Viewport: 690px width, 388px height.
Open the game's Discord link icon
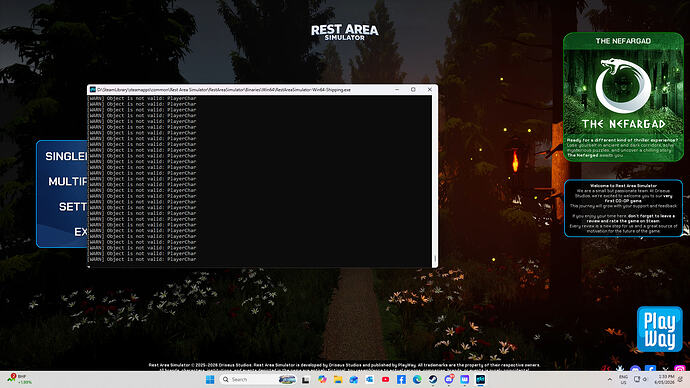635,369
